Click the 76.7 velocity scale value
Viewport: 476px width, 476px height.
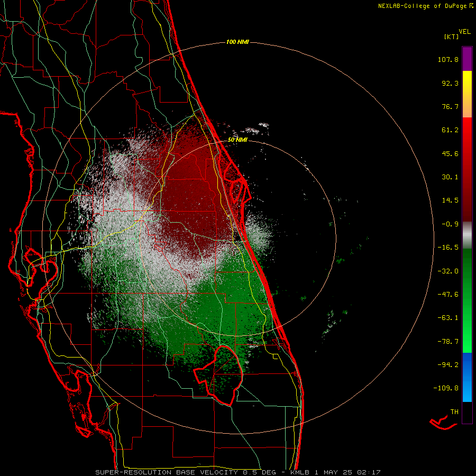(x=450, y=106)
